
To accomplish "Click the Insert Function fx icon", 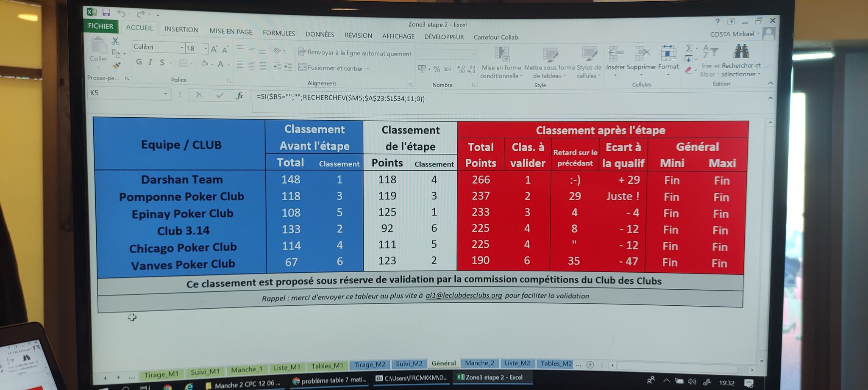I will (239, 96).
